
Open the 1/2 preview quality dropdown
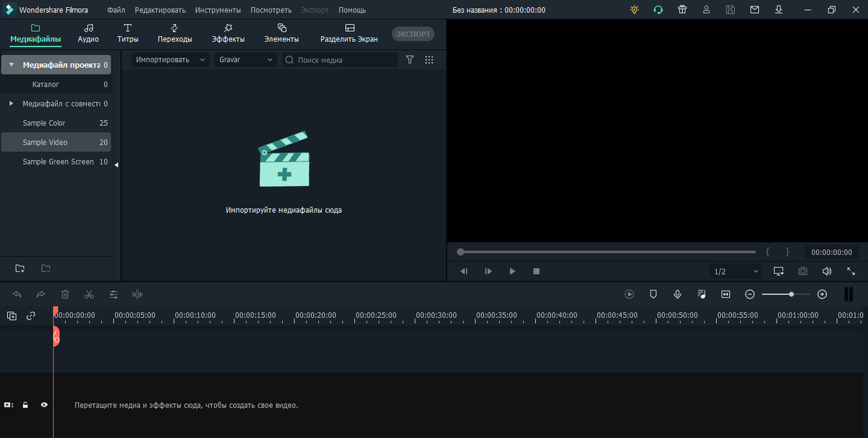click(x=735, y=271)
